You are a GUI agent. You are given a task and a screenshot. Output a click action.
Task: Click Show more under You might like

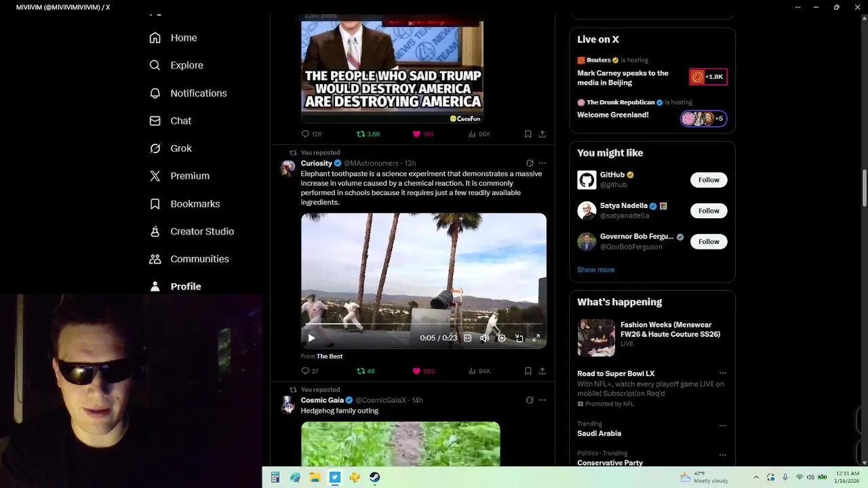click(595, 270)
